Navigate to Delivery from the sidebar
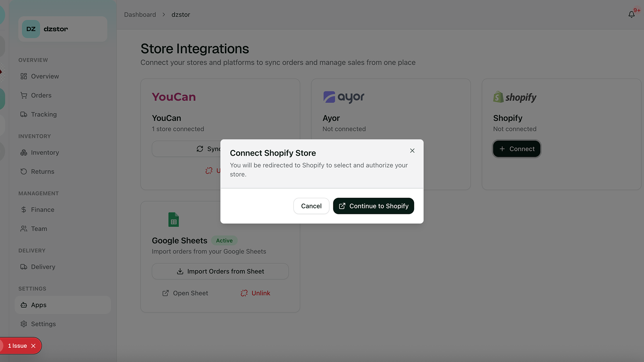The width and height of the screenshot is (644, 362). [x=43, y=267]
